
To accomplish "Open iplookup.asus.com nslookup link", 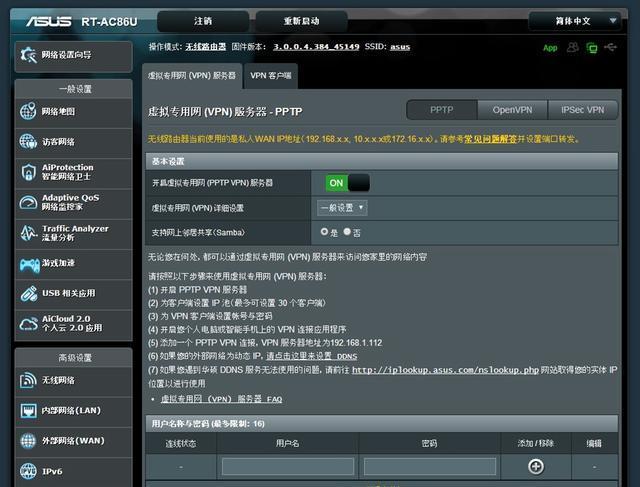I will click(x=445, y=370).
